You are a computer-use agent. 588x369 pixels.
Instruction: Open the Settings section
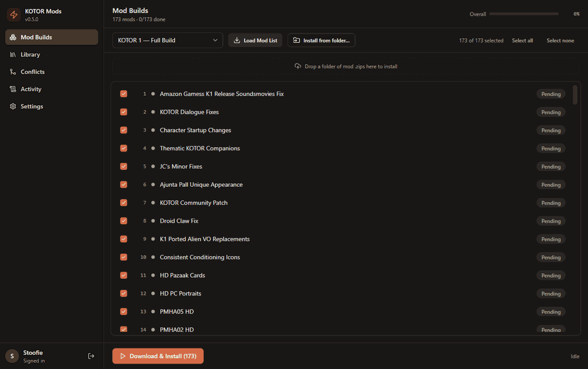pyautogui.click(x=52, y=106)
